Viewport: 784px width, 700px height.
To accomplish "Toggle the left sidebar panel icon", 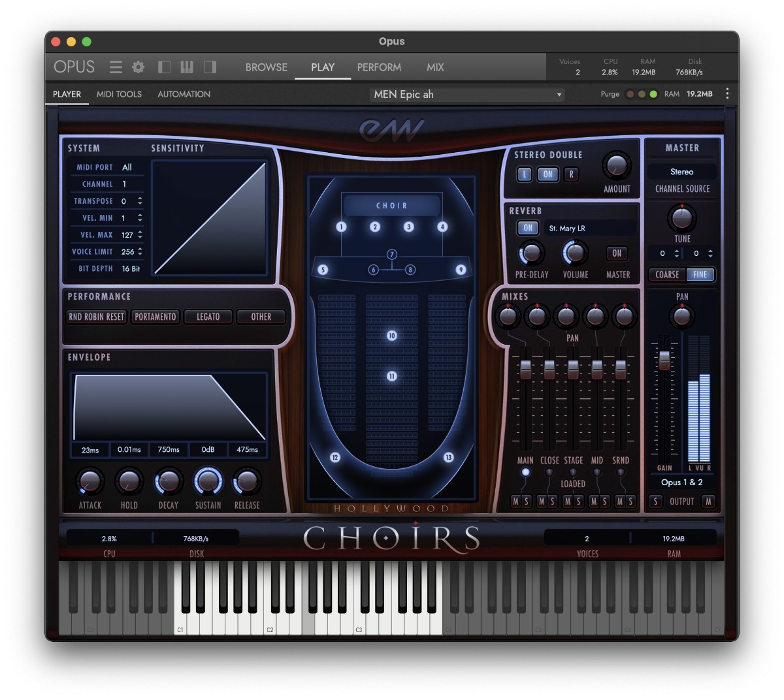I will (165, 67).
